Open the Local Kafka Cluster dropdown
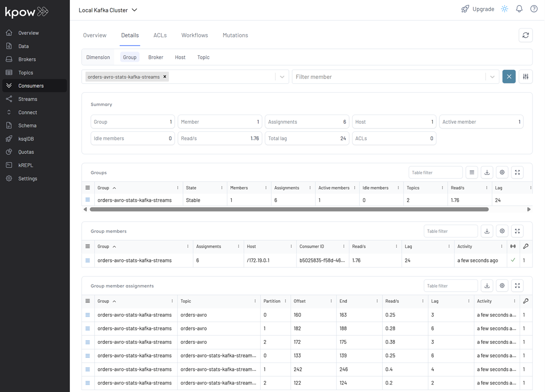This screenshot has height=392, width=545. [x=108, y=10]
